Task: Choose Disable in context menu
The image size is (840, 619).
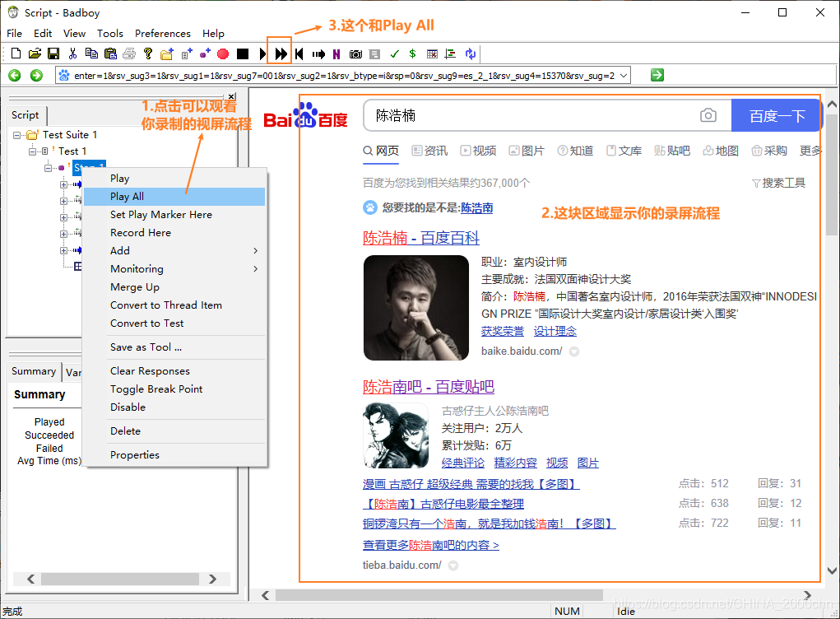Action: point(174,407)
